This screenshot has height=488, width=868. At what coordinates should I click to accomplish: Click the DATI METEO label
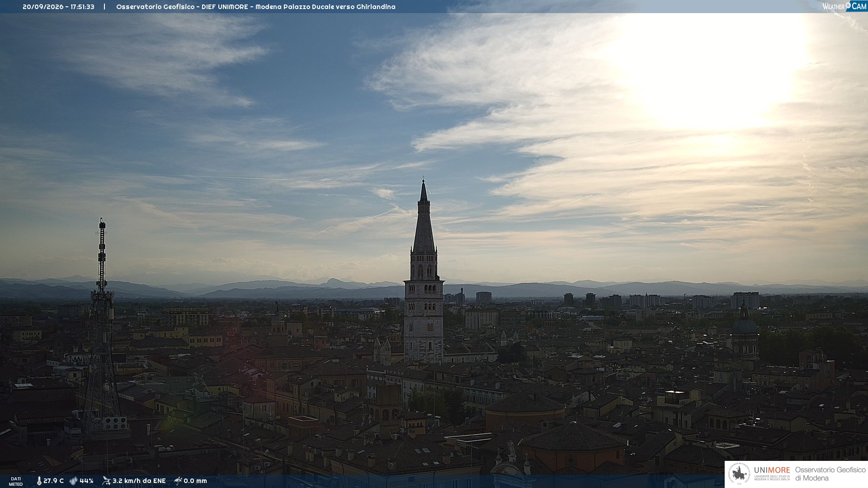(x=16, y=482)
